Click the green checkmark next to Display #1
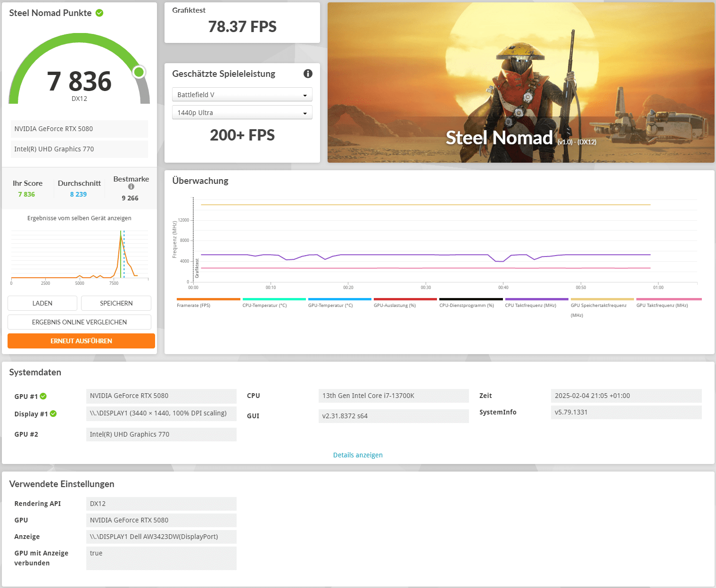Image resolution: width=716 pixels, height=588 pixels. [53, 414]
